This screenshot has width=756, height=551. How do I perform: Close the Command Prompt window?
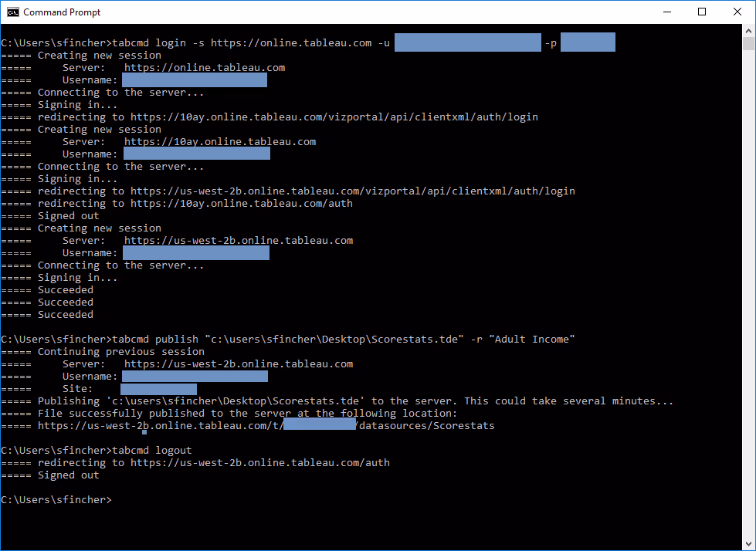pyautogui.click(x=737, y=12)
